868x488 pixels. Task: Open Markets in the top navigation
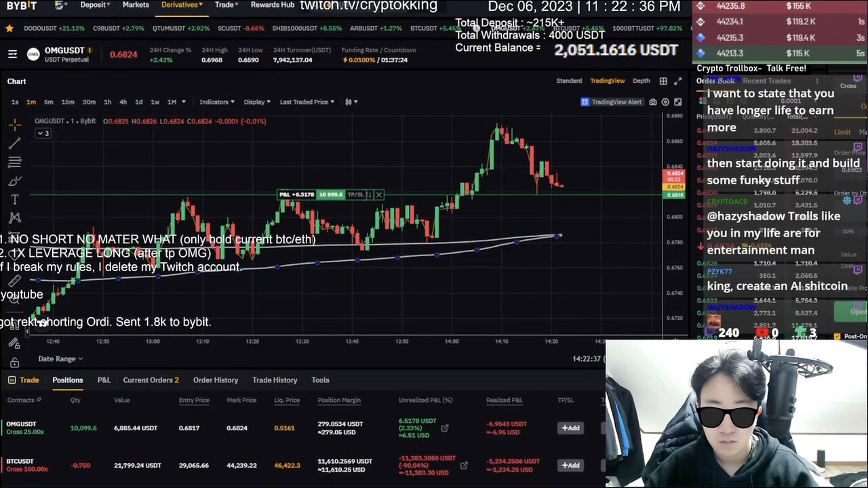click(x=136, y=5)
